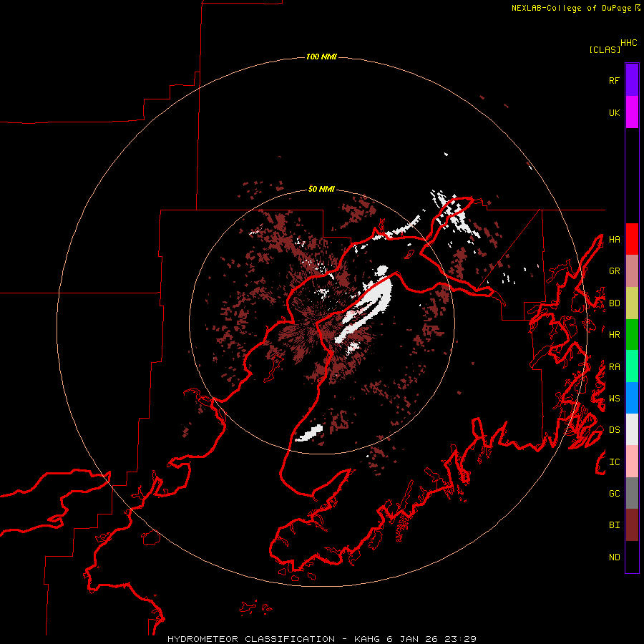Select the BD yellow legend block
The height and width of the screenshot is (644, 644).
(632, 303)
